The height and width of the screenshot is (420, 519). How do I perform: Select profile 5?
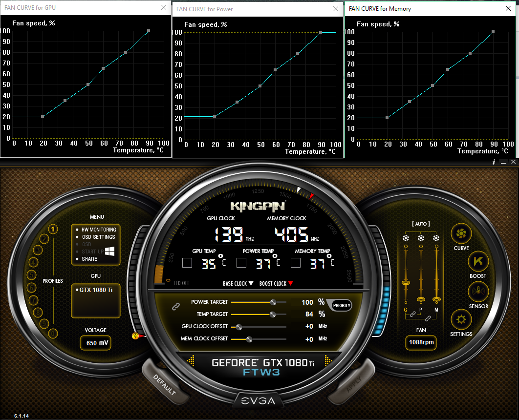coord(31,275)
